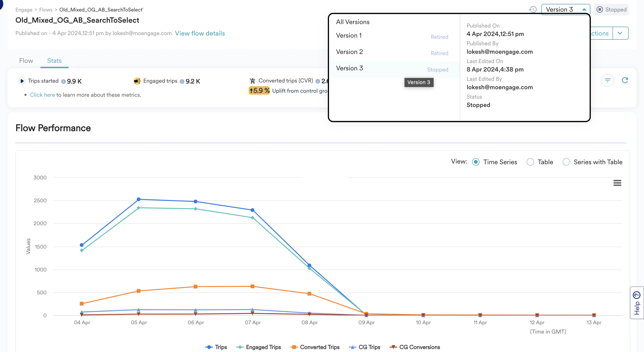
Task: Expand the Actions dropdown chevron
Action: pos(620,33)
